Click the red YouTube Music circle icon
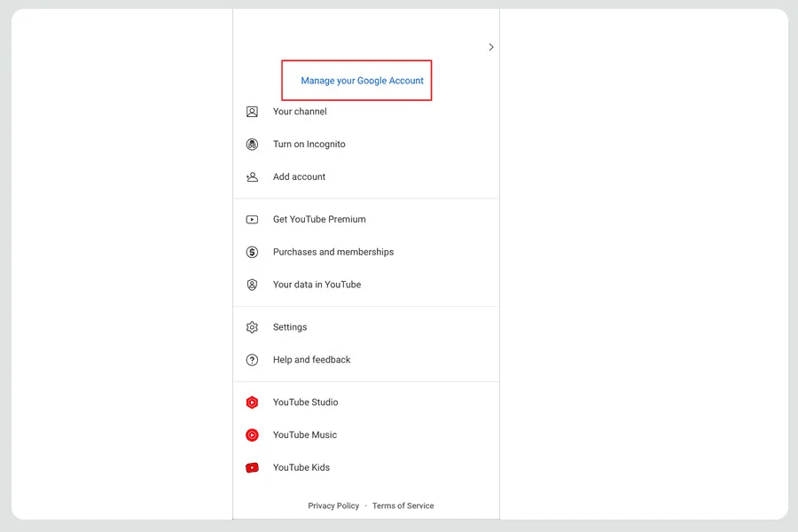 tap(252, 434)
